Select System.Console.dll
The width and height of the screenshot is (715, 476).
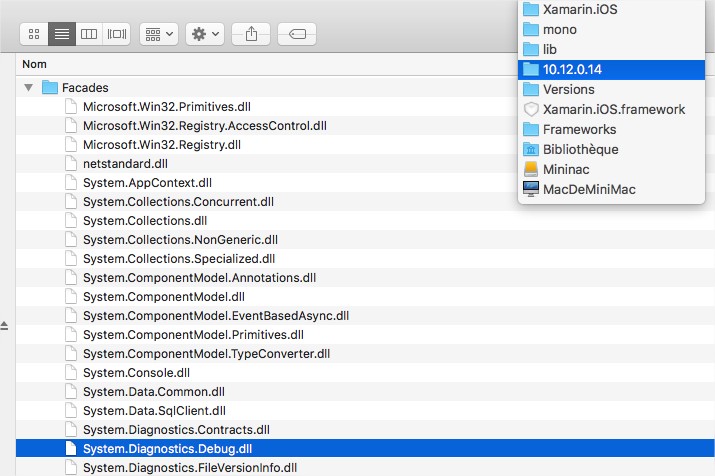click(136, 373)
